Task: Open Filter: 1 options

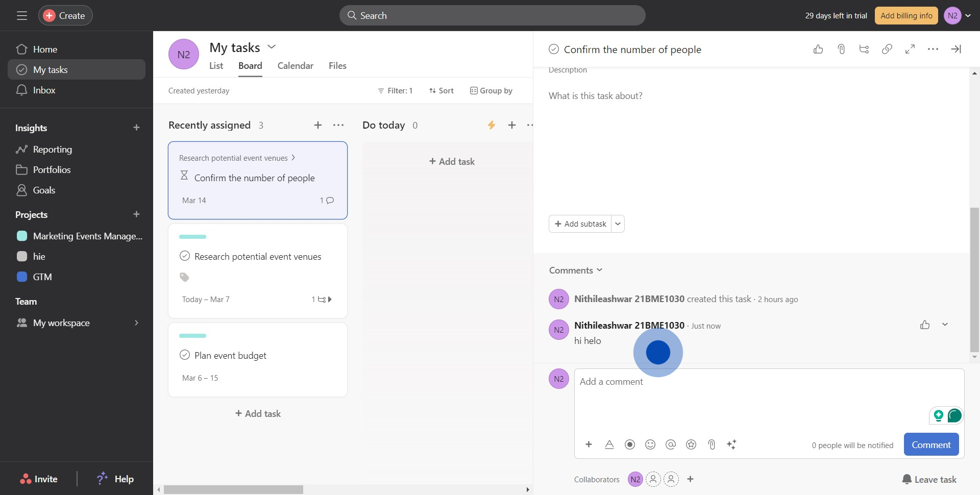Action: pos(395,91)
